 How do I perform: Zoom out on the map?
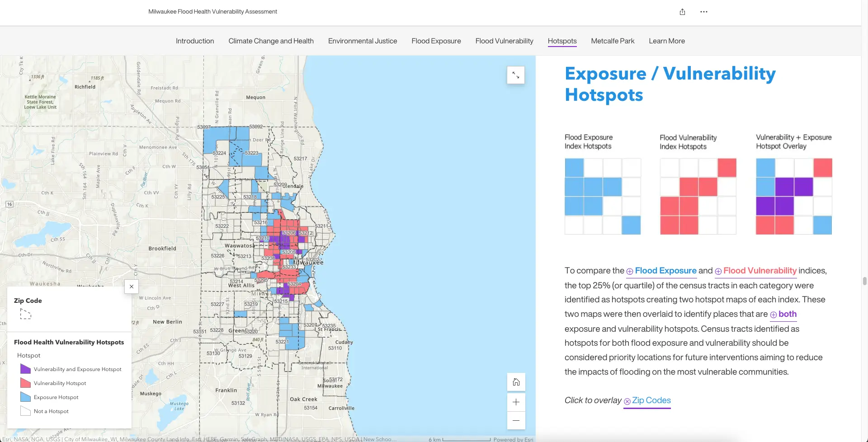(x=516, y=421)
